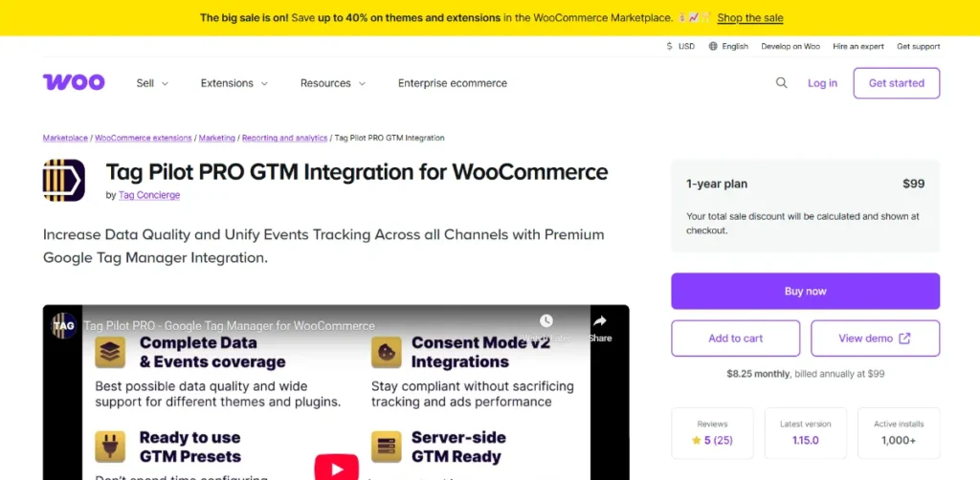The height and width of the screenshot is (480, 980).
Task: Click the Get started button
Action: click(x=896, y=83)
